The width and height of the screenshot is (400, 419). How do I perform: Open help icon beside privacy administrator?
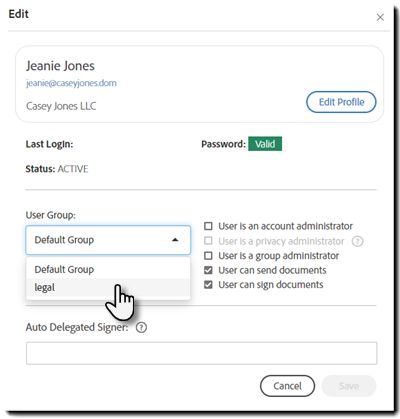pyautogui.click(x=357, y=241)
